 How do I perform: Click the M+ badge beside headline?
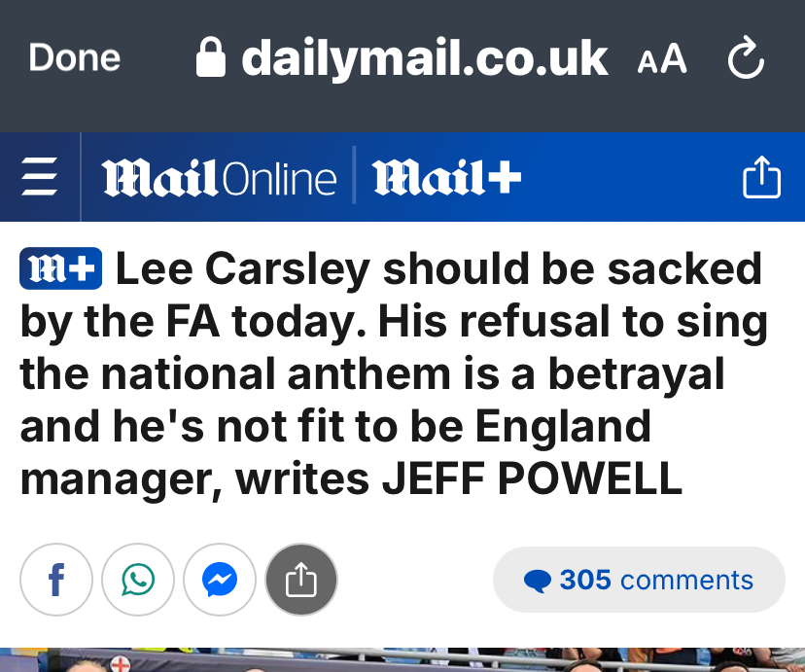pyautogui.click(x=60, y=268)
